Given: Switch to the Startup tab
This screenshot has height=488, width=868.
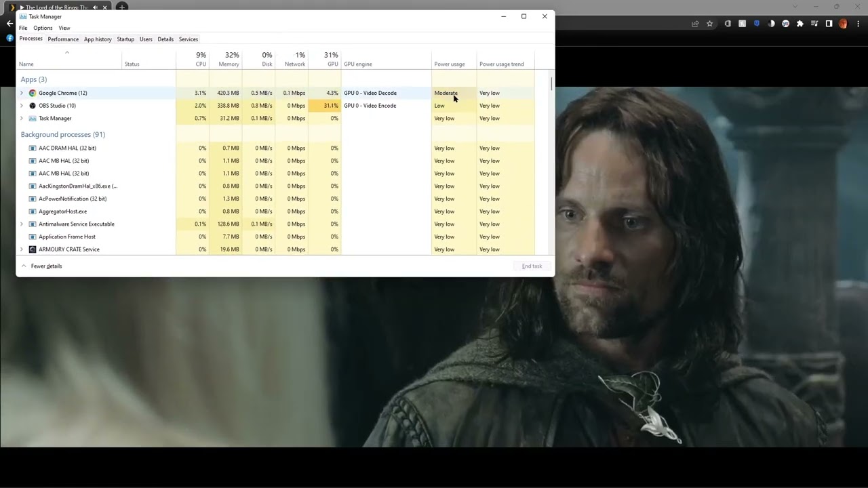Looking at the screenshot, I should pyautogui.click(x=125, y=39).
